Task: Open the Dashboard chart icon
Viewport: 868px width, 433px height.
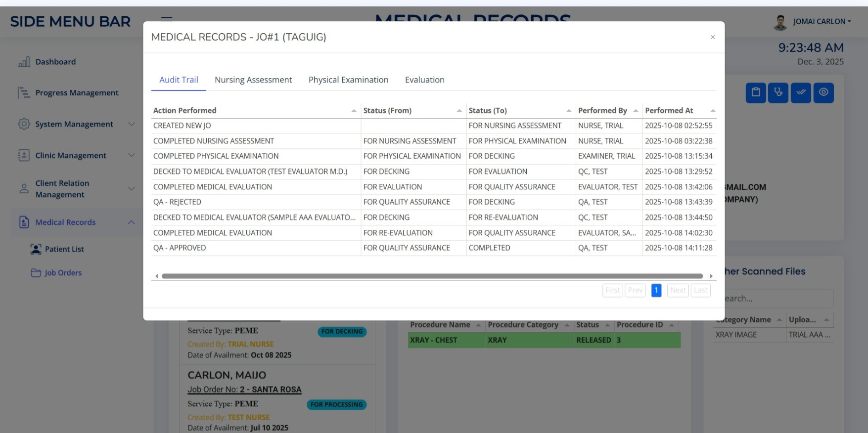Action: click(x=24, y=62)
